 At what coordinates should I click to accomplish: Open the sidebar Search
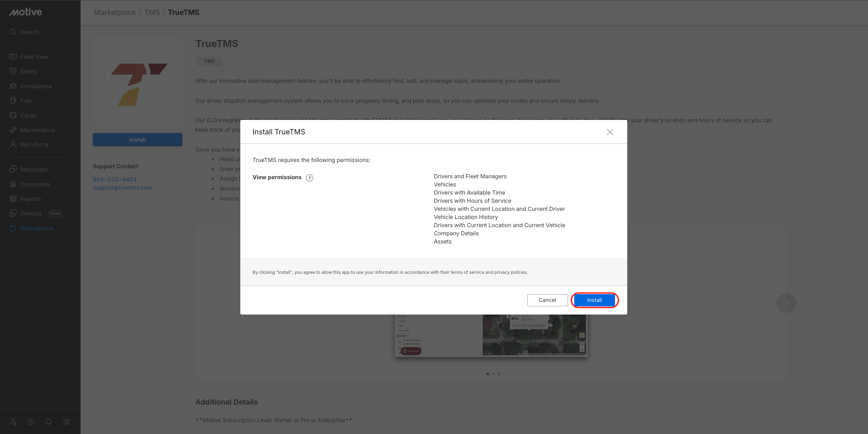click(x=25, y=32)
